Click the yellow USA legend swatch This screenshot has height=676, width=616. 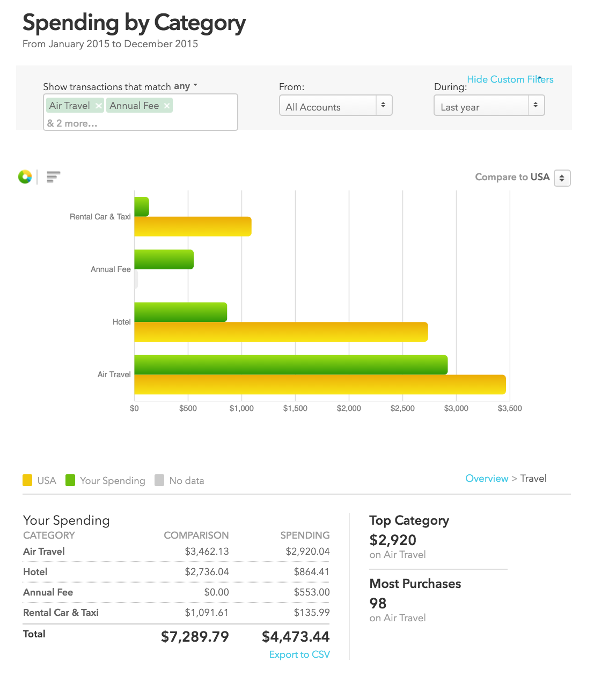coord(27,480)
